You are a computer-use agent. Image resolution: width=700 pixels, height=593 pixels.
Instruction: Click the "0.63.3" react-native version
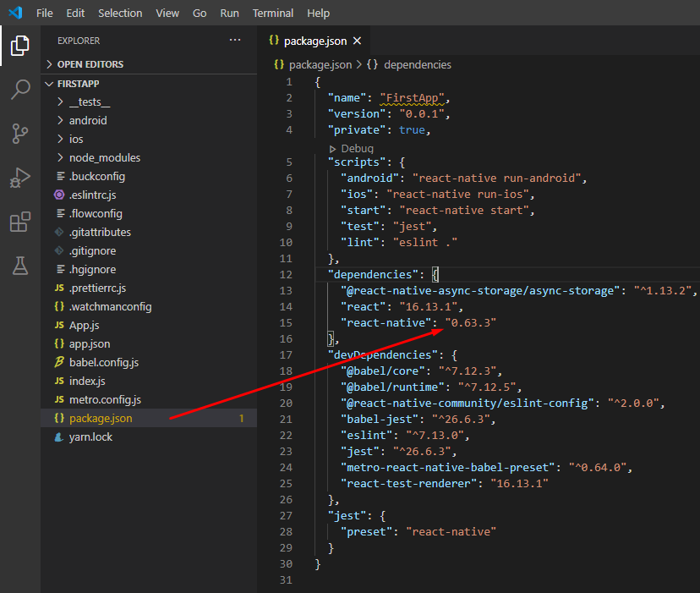pos(471,322)
